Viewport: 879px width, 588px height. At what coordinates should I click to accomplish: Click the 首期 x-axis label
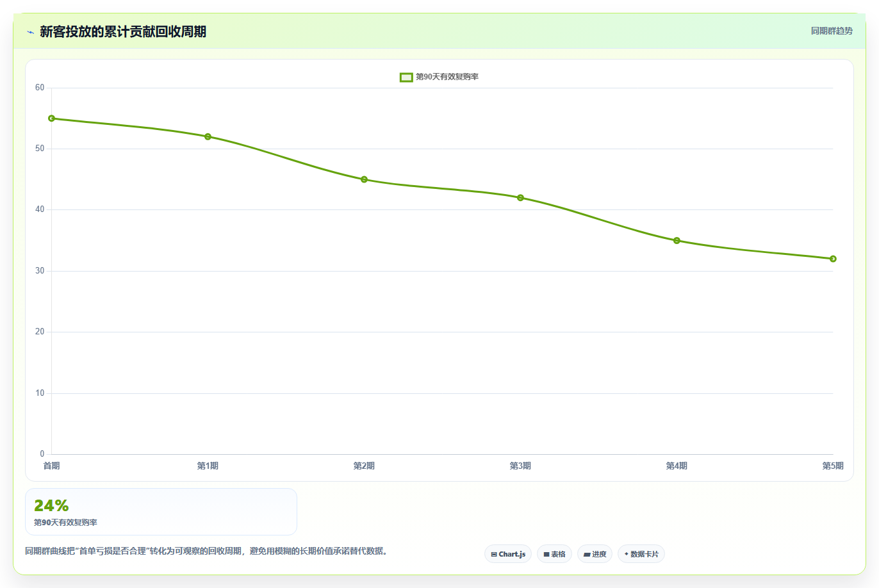click(51, 466)
